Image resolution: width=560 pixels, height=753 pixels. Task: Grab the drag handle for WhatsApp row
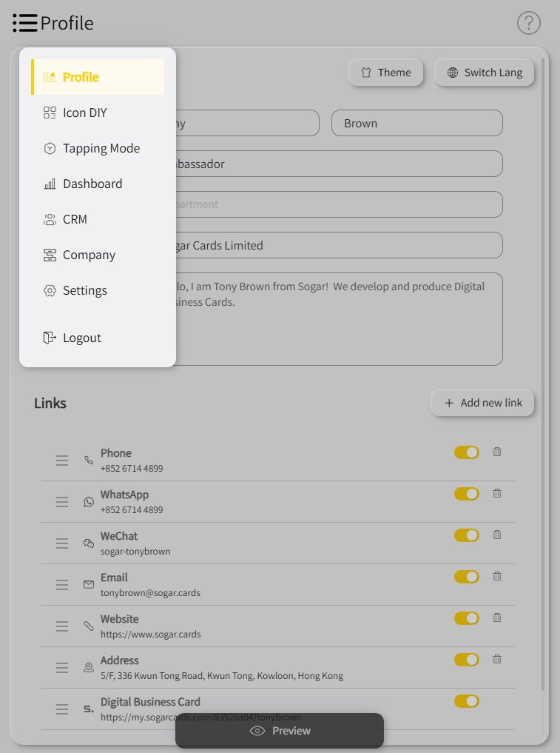[62, 502]
